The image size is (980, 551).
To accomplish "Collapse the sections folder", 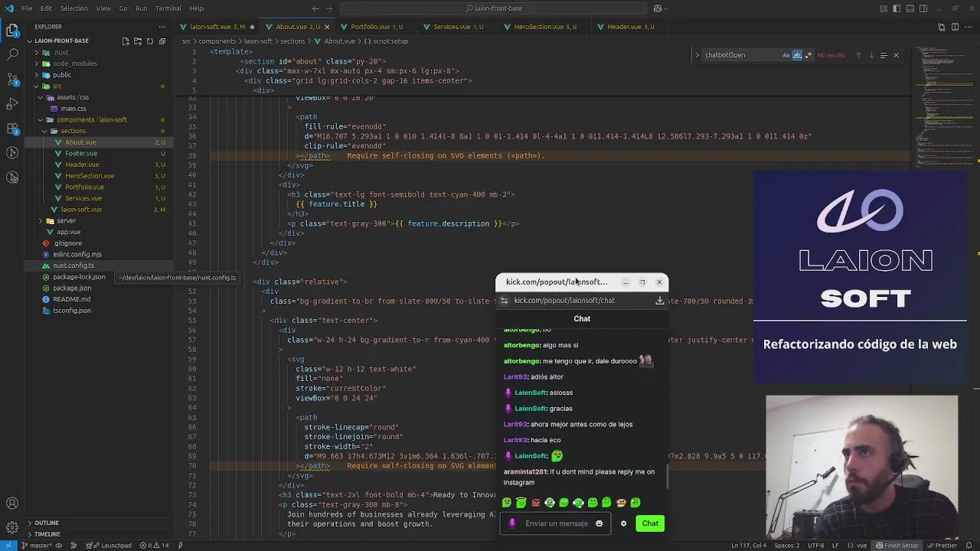I will tap(44, 131).
